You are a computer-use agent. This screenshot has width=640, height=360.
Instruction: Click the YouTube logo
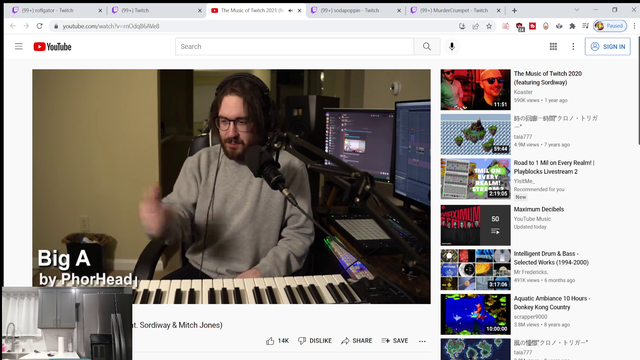(52, 47)
